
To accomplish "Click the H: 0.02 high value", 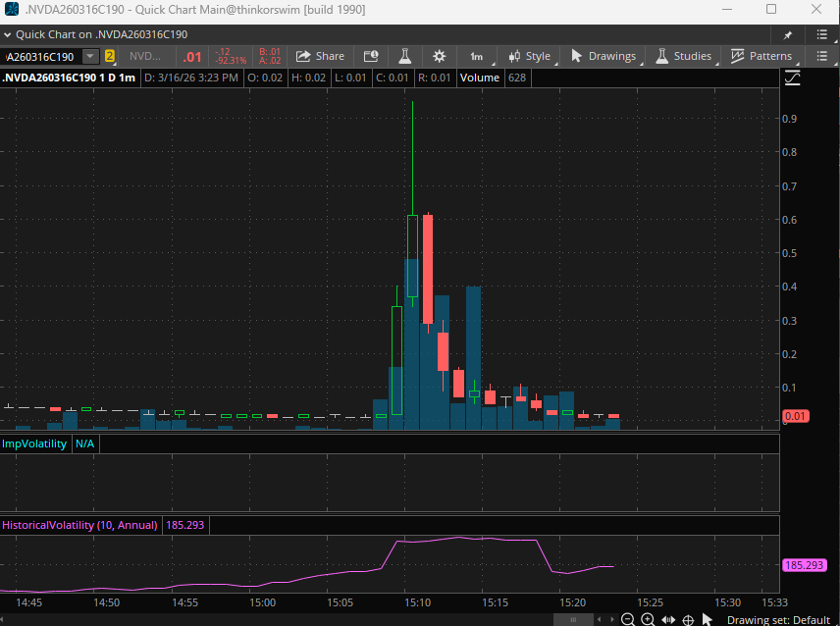I will [x=308, y=78].
